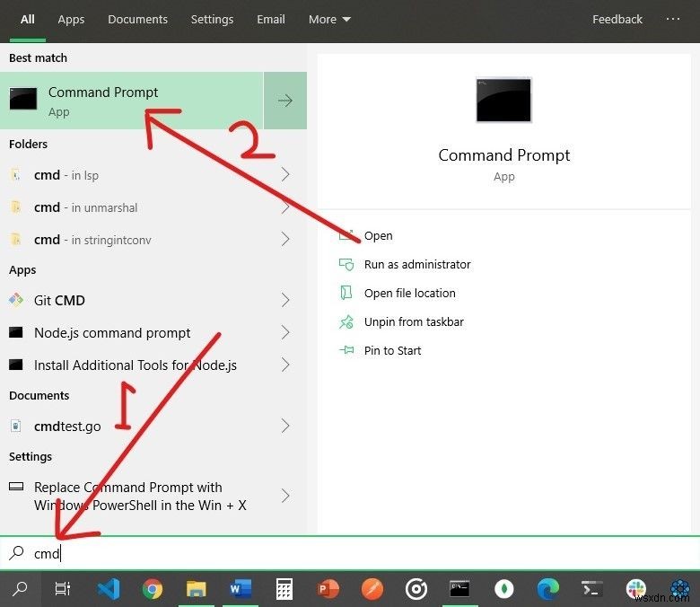The image size is (700, 607).
Task: Open Calculator from the taskbar
Action: tap(284, 589)
